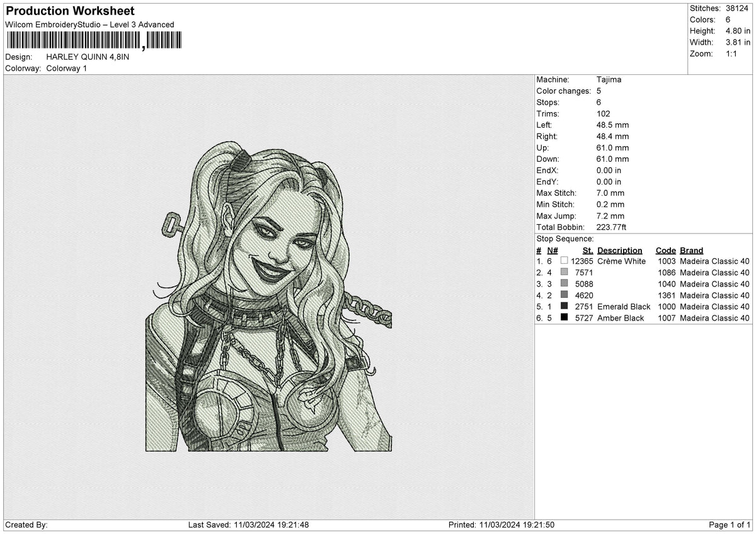Click the Width value '3.81 in'
This screenshot has height=534, width=756.
point(738,42)
